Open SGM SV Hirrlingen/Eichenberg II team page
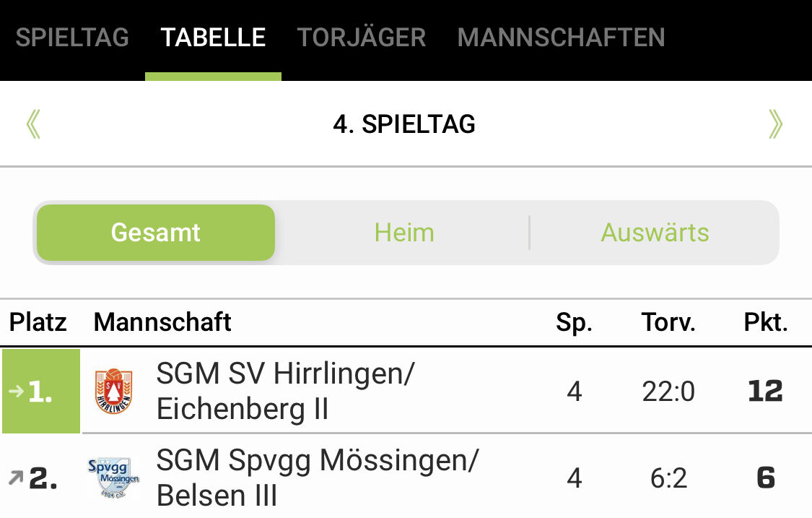The image size is (812, 518). pos(286,392)
